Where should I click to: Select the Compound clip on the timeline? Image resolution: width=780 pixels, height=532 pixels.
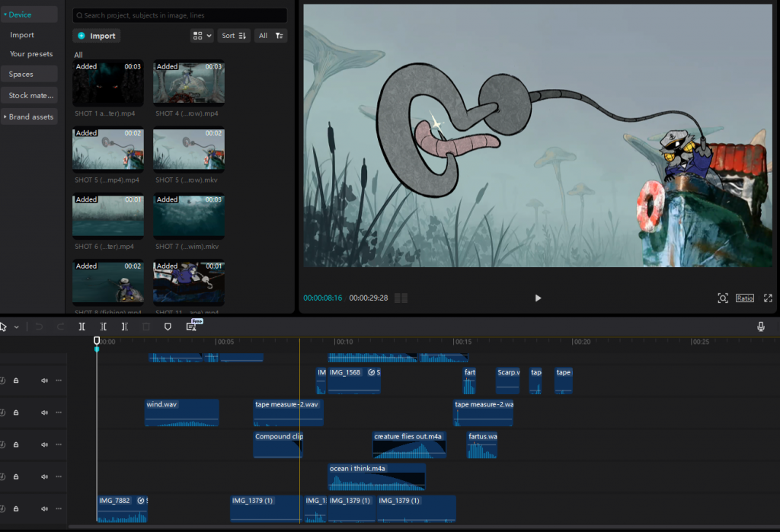277,444
